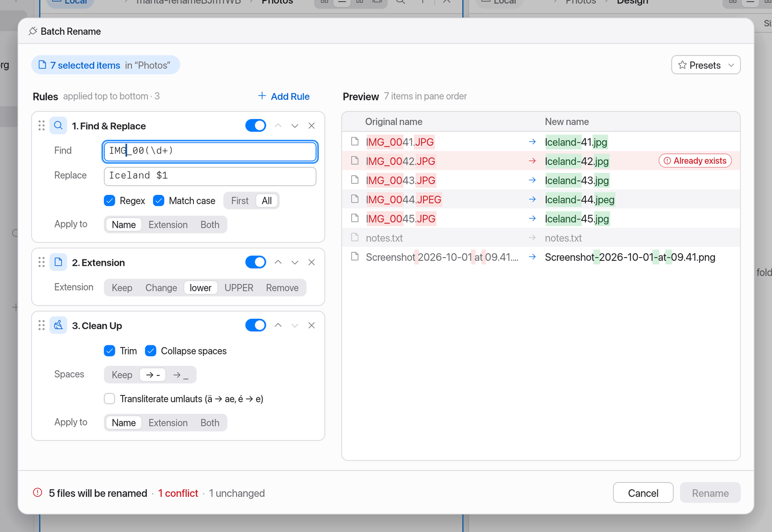Image resolution: width=772 pixels, height=532 pixels.
Task: Uncheck the Trim checkbox
Action: 110,351
